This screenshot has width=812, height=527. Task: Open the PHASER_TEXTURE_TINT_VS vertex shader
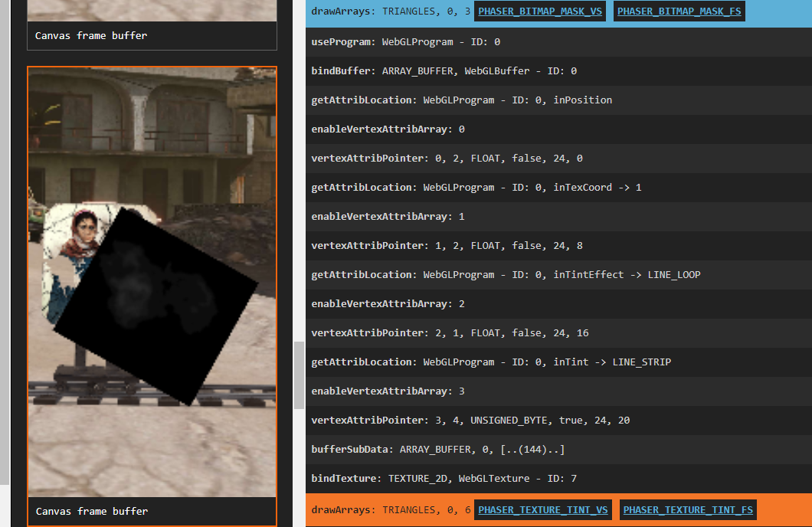543,509
